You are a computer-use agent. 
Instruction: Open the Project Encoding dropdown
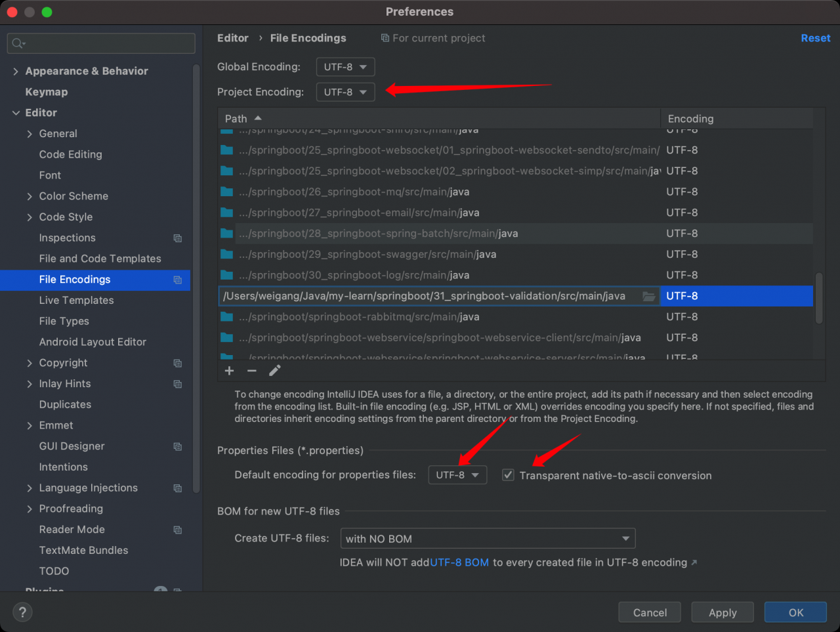(x=345, y=93)
